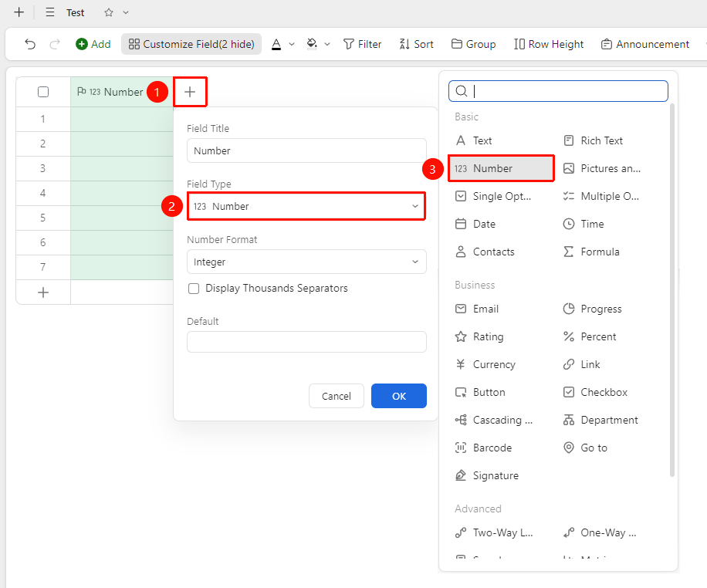Choose the Cascading field type
This screenshot has width=707, height=588.
(x=494, y=421)
